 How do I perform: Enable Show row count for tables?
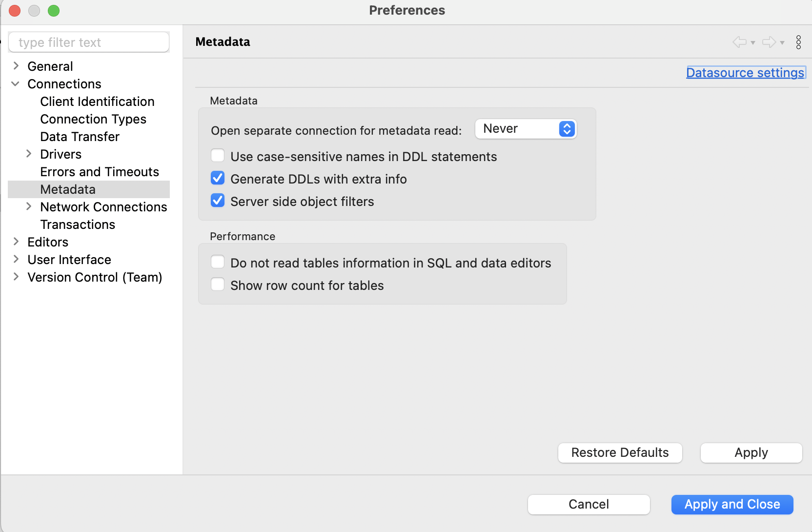pos(218,285)
